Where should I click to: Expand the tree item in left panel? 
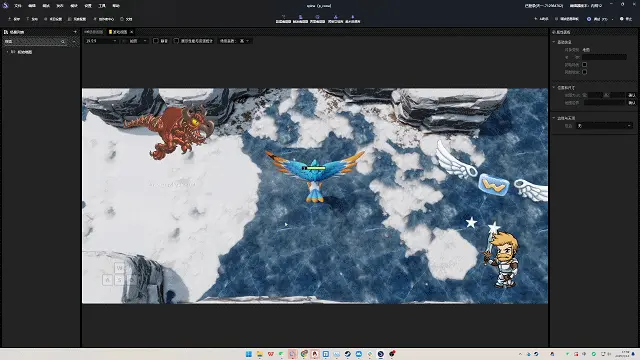click(7, 52)
